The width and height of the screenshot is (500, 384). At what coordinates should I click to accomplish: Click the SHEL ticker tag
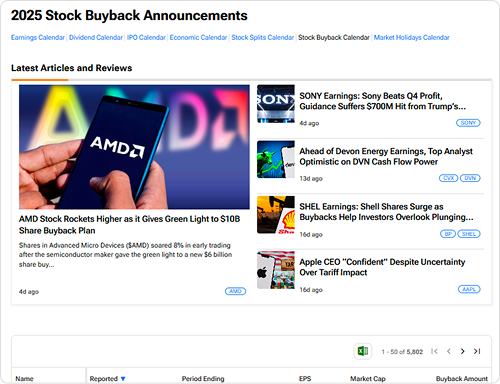coord(469,234)
